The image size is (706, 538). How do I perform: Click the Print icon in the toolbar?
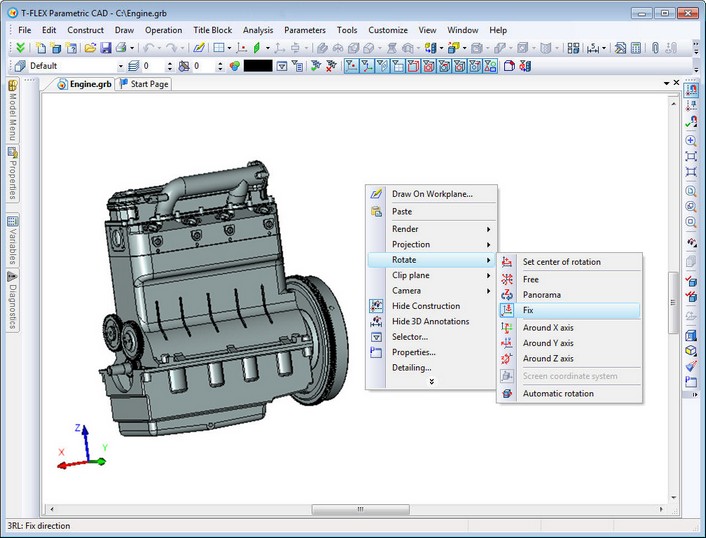pyautogui.click(x=120, y=48)
